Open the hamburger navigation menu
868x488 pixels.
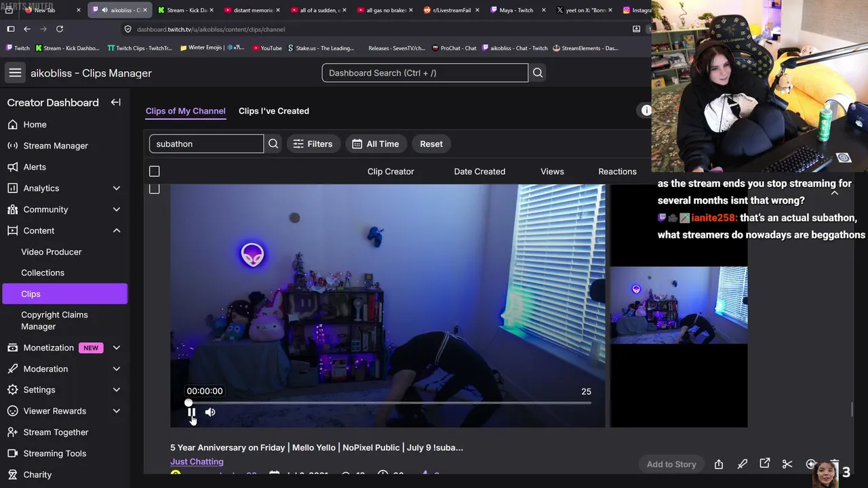click(15, 73)
